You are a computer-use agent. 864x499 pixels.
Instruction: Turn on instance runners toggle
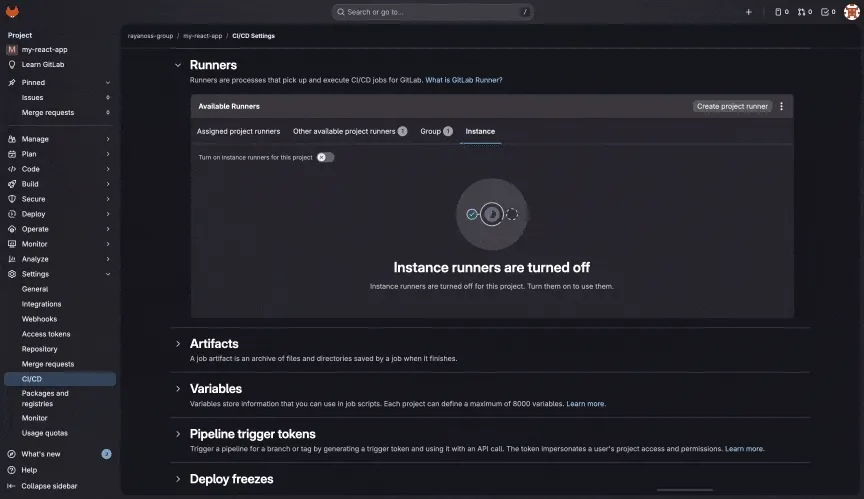(325, 157)
